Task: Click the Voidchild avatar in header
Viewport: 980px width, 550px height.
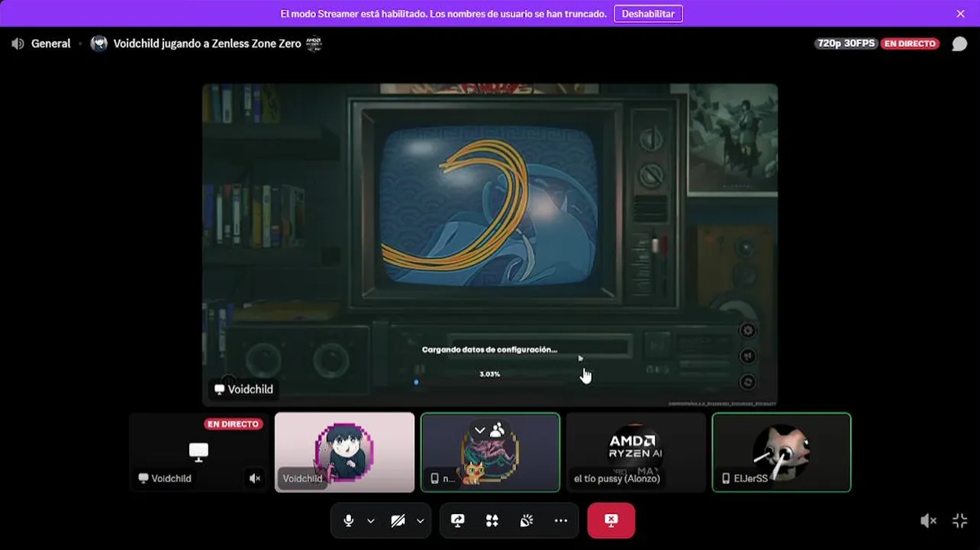Action: pos(99,44)
